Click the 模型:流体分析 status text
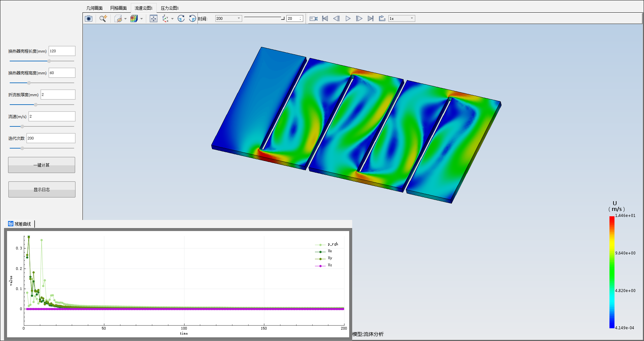Screen dimensions: 644x341 (x=368, y=334)
